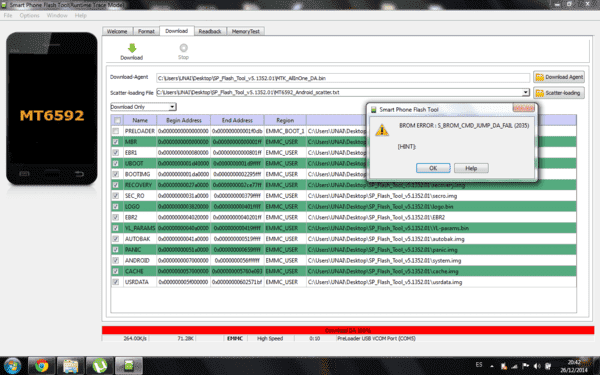Viewport: 600px width, 375px height.
Task: Open Chrome from the taskbar
Action: (x=42, y=365)
